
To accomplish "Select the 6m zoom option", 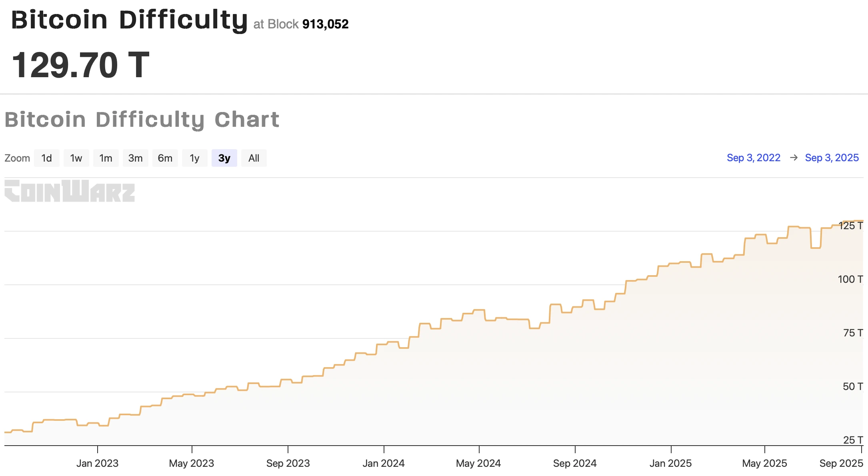I will coord(165,158).
